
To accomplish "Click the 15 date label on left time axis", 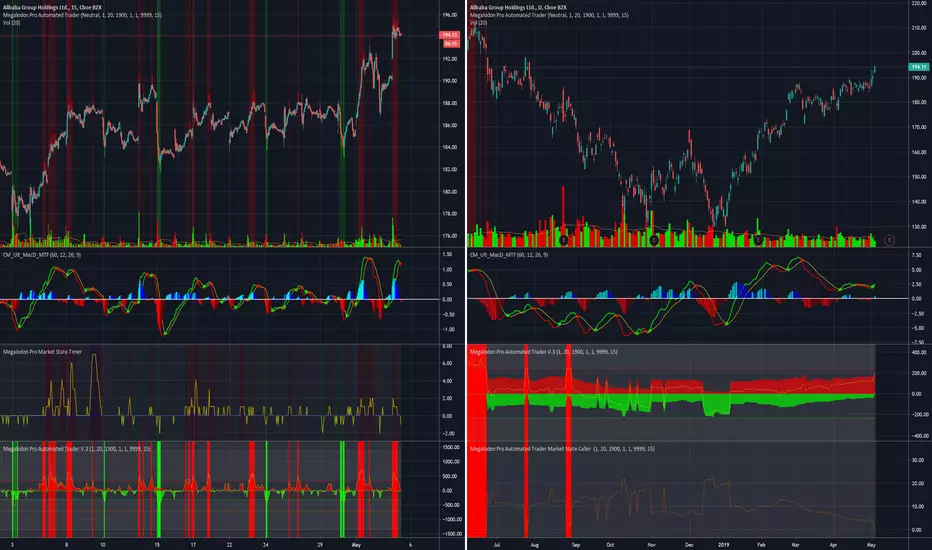I will 157,544.
